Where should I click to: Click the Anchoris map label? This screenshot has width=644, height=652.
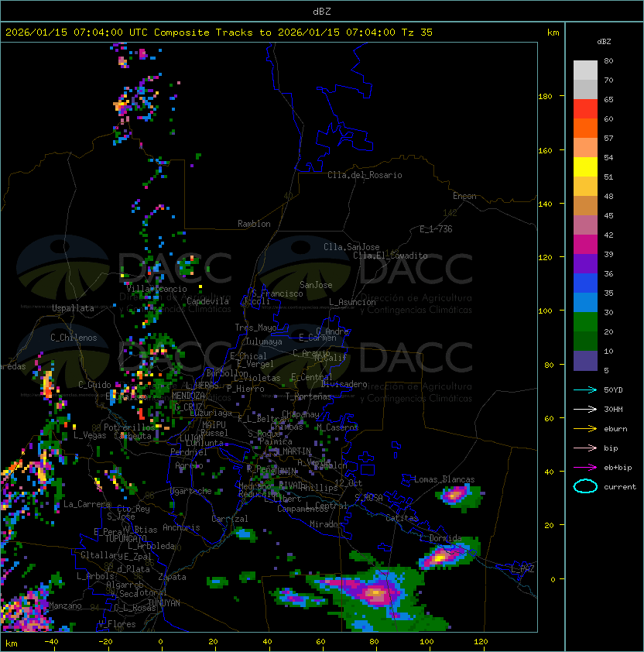pos(181,527)
